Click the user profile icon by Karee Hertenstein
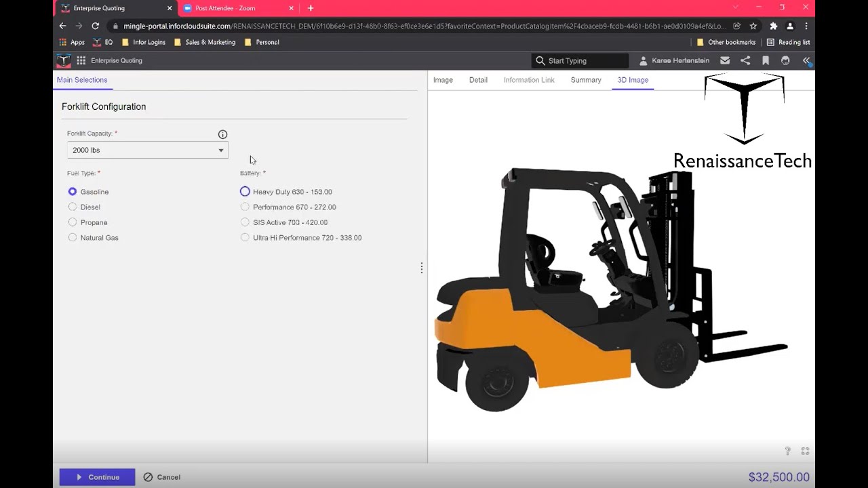 coord(643,61)
